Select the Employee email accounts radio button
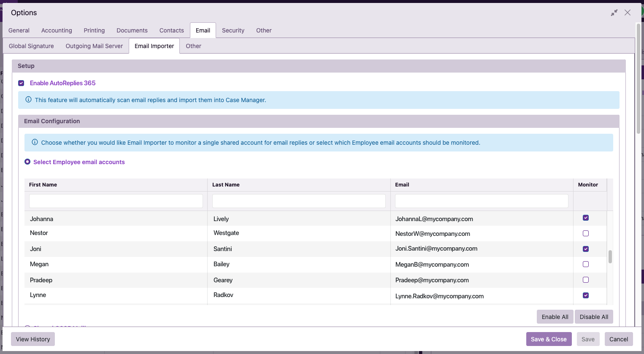This screenshot has width=644, height=354. 27,162
